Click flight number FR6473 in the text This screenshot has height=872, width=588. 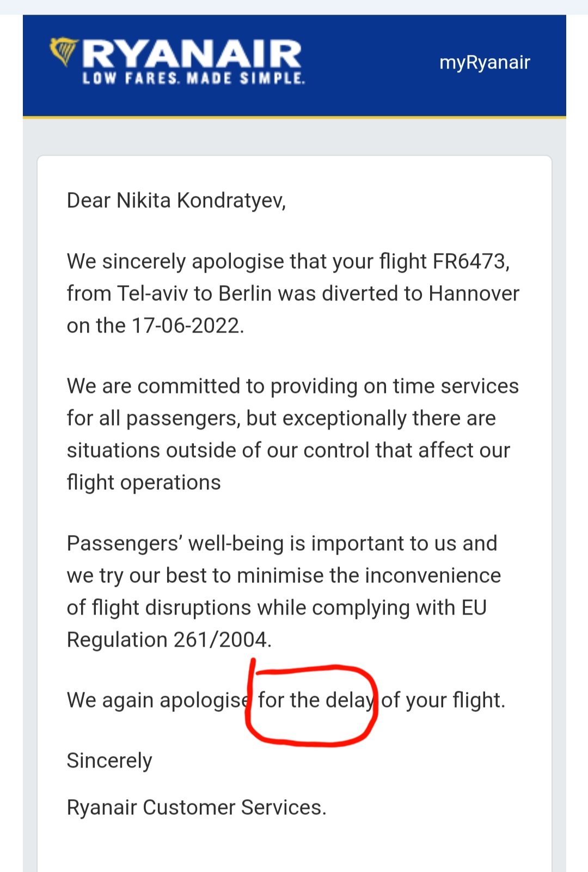tap(469, 261)
